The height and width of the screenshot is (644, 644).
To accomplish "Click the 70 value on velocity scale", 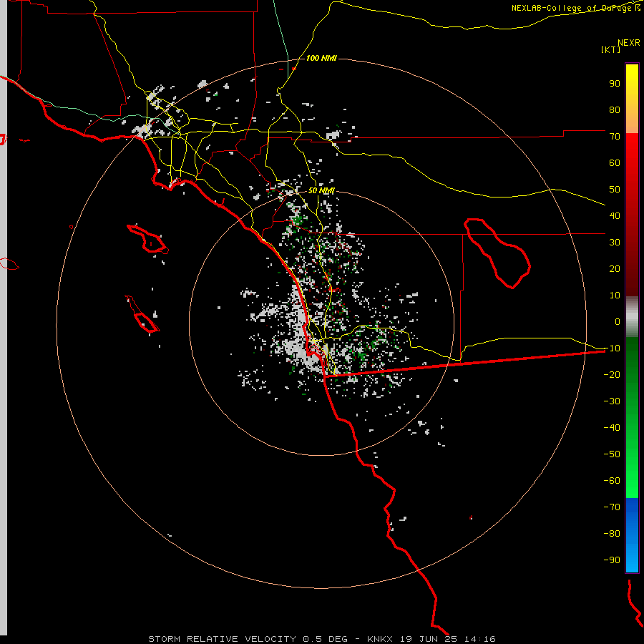I will 615,137.
